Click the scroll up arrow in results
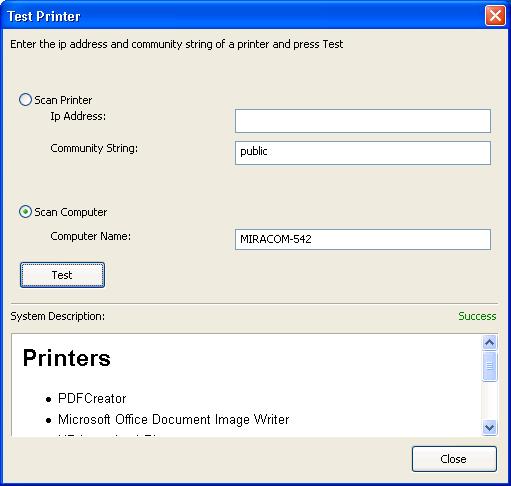The image size is (511, 486). tap(489, 342)
